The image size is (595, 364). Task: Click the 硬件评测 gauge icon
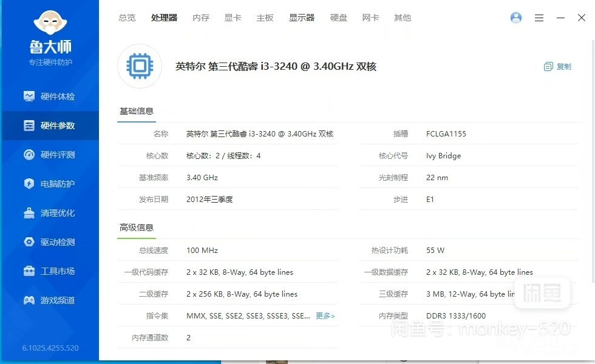pos(29,155)
